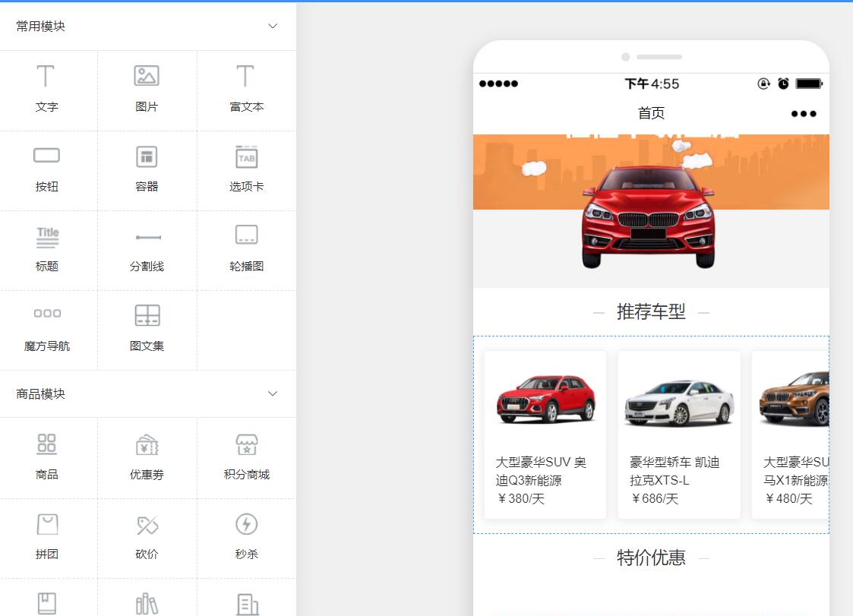Select the 砍价 bargain module
The image size is (853, 616).
147,538
